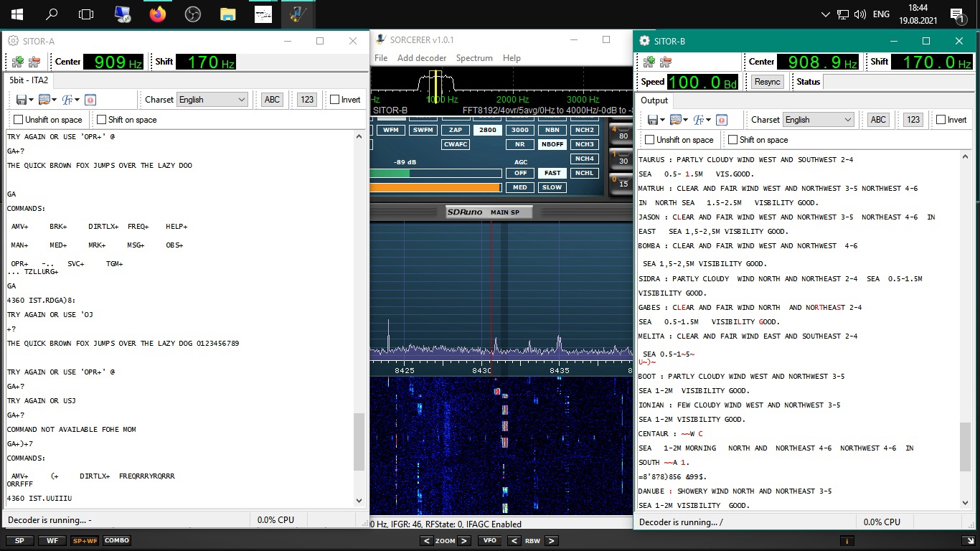
Task: Open the Add decoder menu in Sorcerer
Action: click(422, 58)
